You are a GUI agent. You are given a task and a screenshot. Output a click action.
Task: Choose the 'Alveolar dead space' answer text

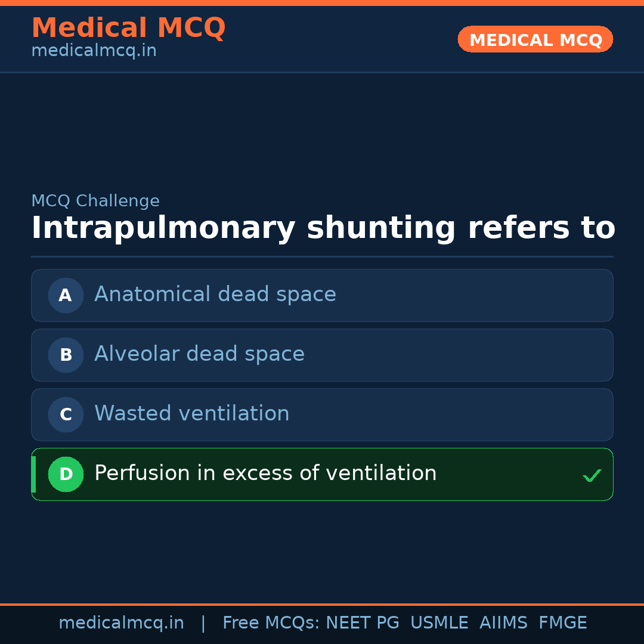pyautogui.click(x=199, y=354)
